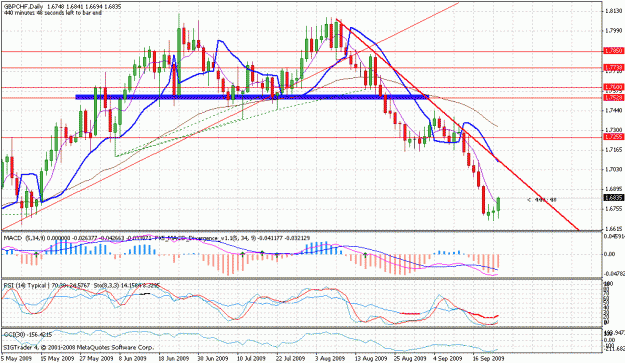
Task: Click the 1.6615 price scale value
Action: (x=613, y=228)
